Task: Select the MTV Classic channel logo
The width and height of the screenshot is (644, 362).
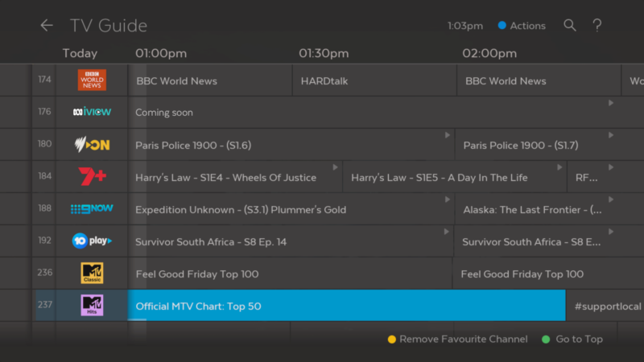Action: (92, 274)
